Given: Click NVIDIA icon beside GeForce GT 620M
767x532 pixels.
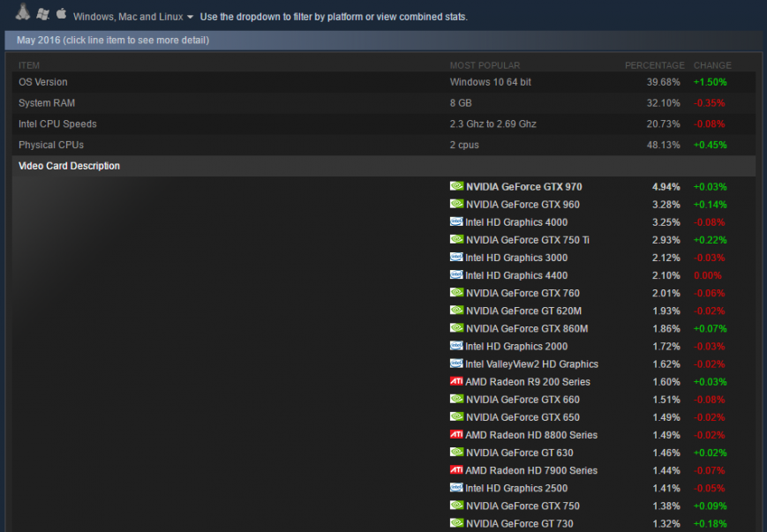Looking at the screenshot, I should [456, 310].
